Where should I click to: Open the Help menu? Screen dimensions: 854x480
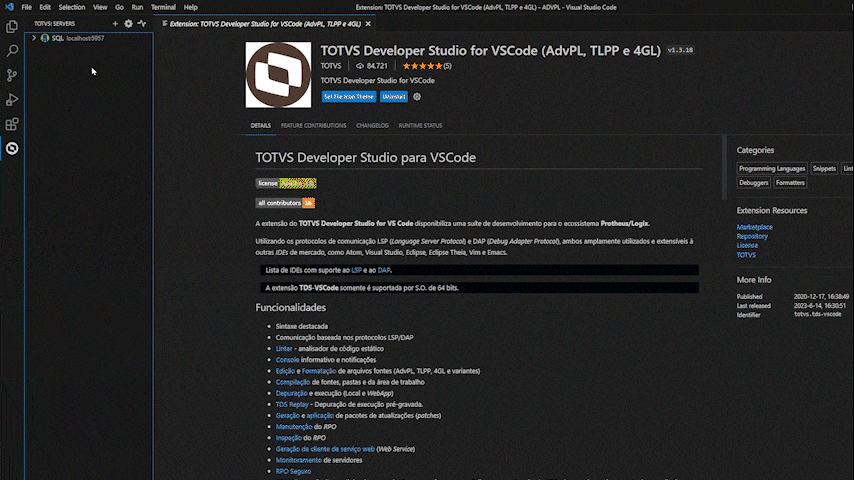pyautogui.click(x=190, y=7)
